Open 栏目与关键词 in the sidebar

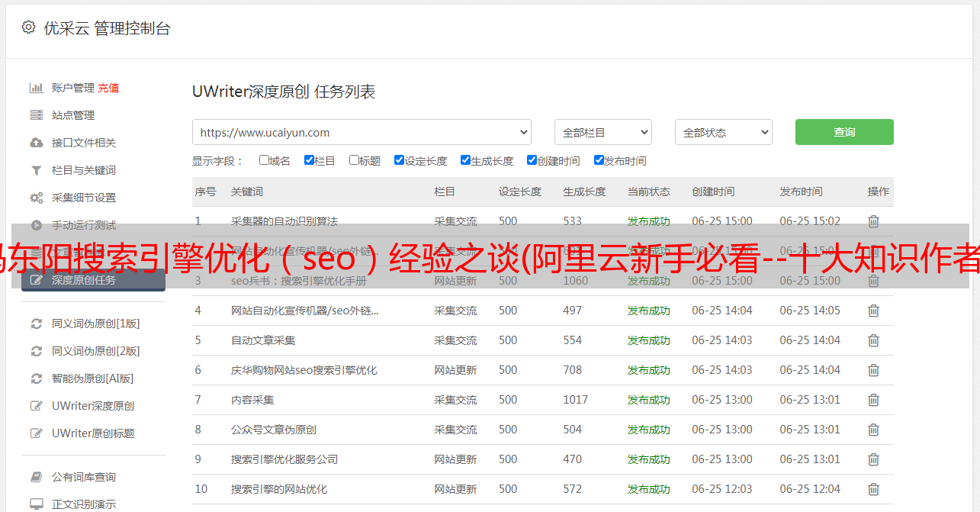84,170
